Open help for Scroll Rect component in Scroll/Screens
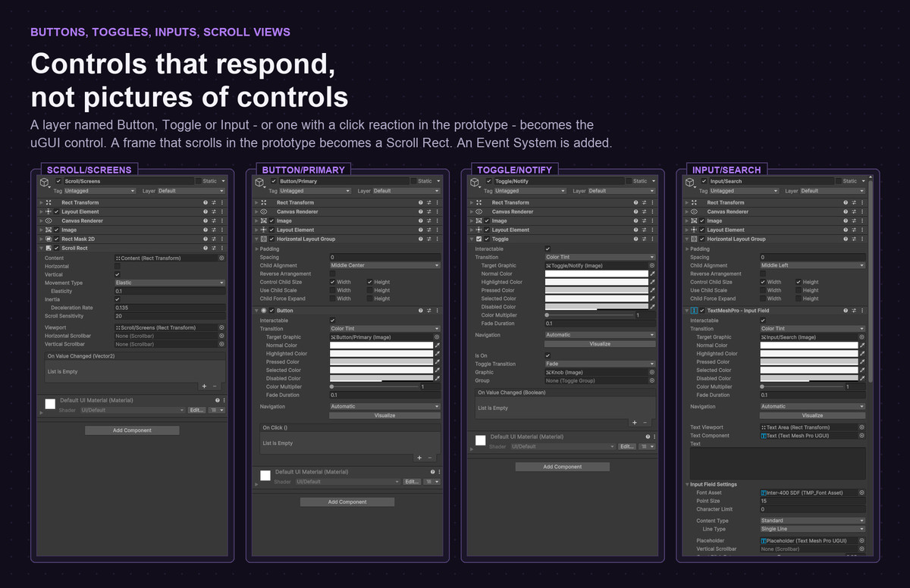The height and width of the screenshot is (588, 910). [206, 249]
